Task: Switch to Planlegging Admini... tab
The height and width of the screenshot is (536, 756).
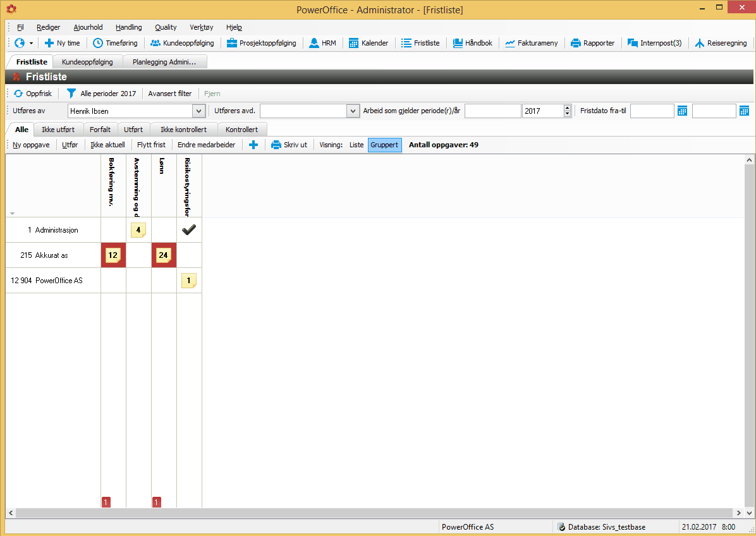Action: [164, 62]
